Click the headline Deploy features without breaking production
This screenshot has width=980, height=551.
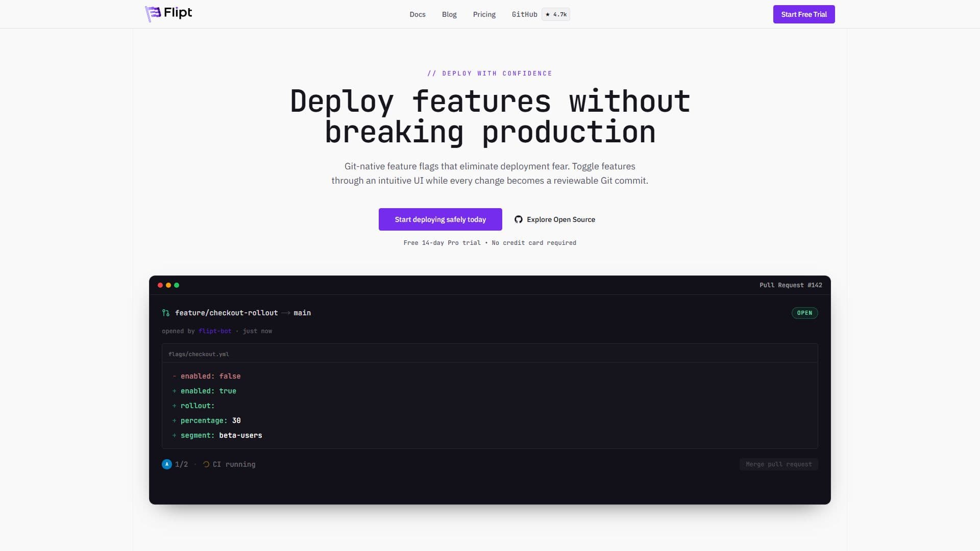[490, 117]
